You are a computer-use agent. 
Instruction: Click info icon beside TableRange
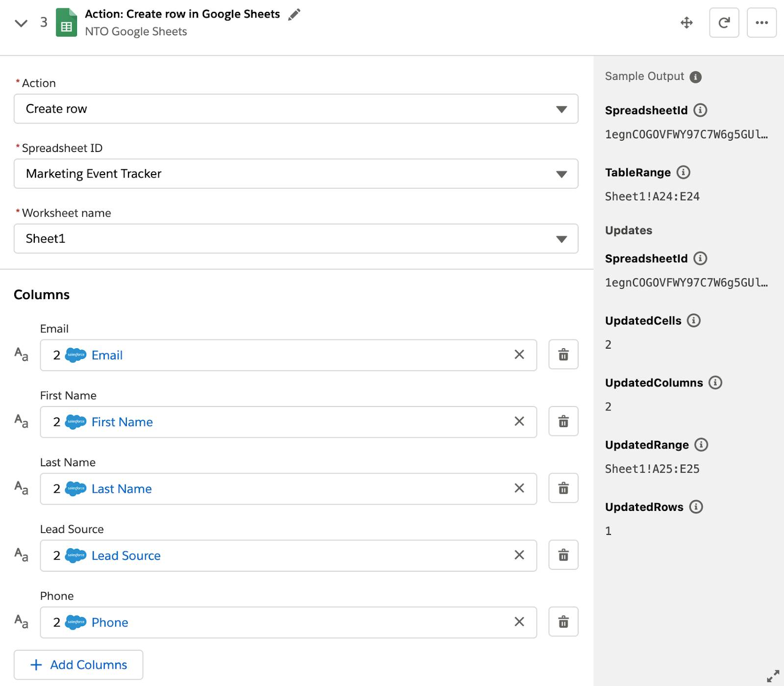point(683,172)
